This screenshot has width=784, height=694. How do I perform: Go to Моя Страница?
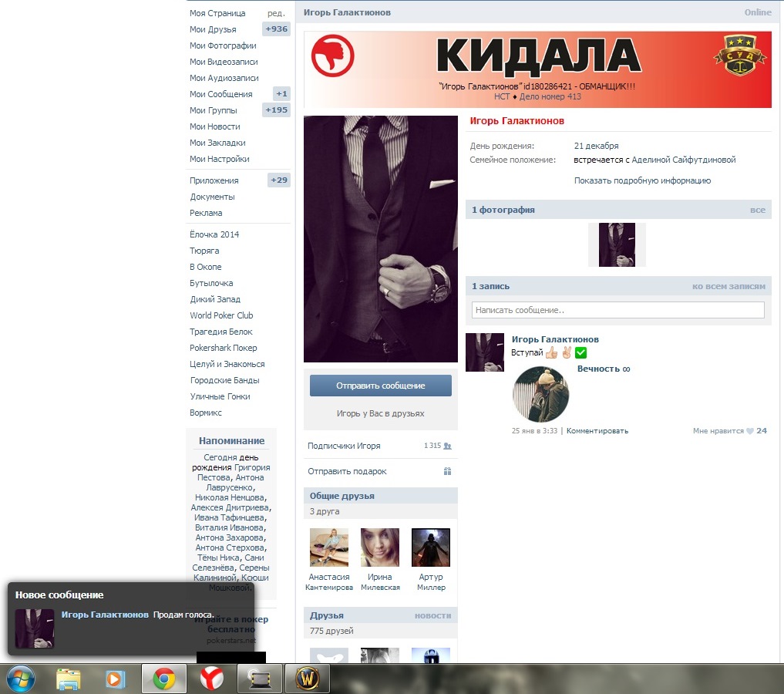tap(217, 13)
